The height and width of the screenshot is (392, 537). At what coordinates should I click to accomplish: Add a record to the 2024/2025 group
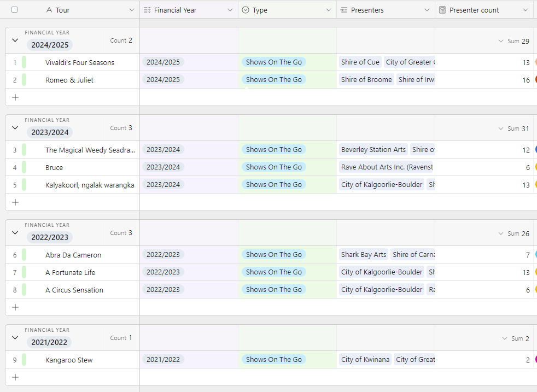click(15, 97)
